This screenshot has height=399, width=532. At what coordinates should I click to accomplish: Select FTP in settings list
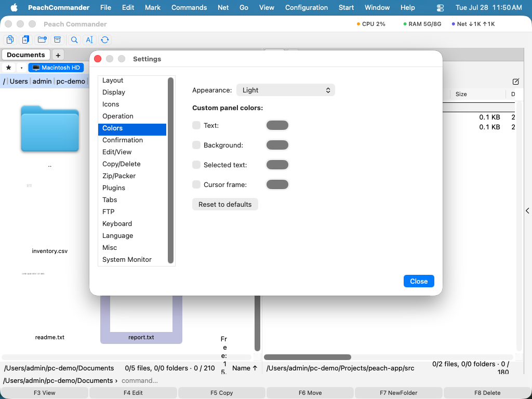click(x=132, y=212)
